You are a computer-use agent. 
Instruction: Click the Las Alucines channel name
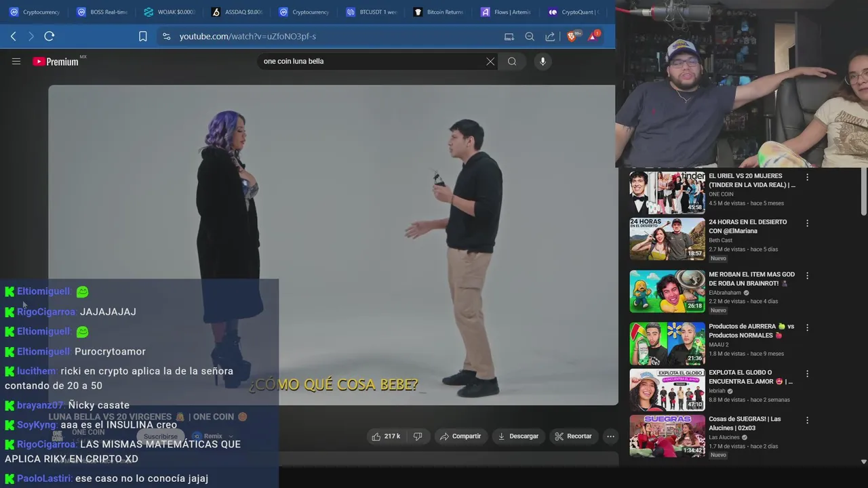click(x=724, y=437)
